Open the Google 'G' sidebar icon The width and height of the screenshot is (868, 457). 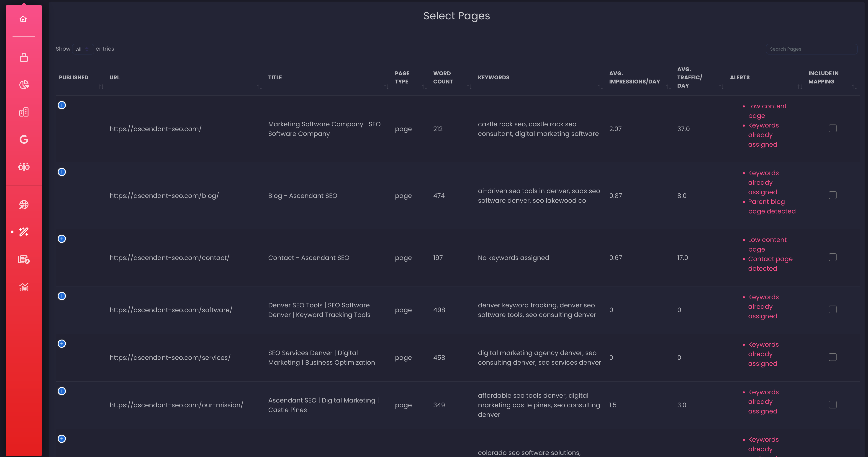click(x=24, y=139)
